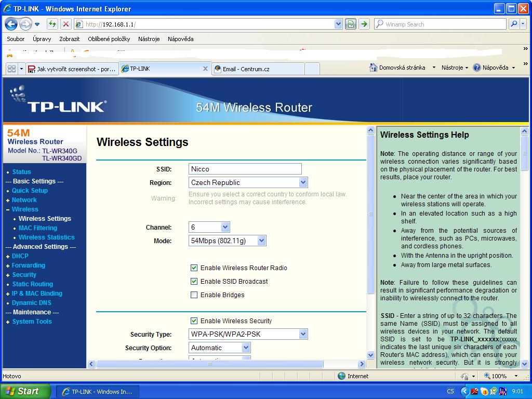The width and height of the screenshot is (532, 399).
Task: Click the horizontal scrollbar of settings pane
Action: pos(210,364)
